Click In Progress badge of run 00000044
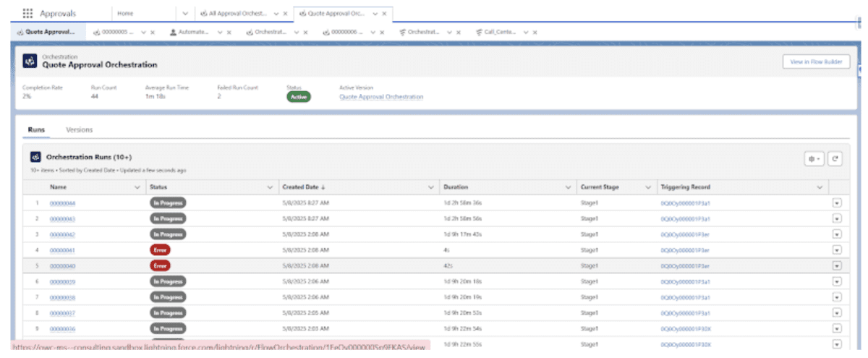This screenshot has width=868, height=358. click(168, 203)
